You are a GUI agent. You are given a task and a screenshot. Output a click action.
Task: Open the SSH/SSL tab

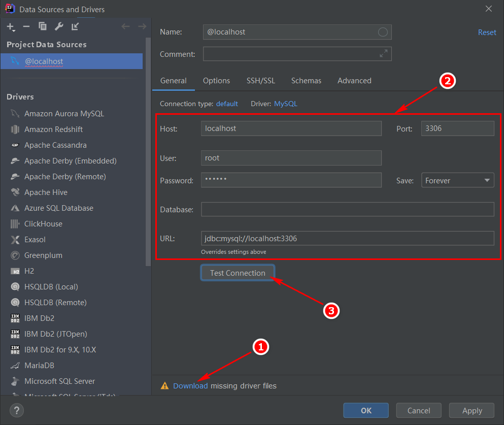[261, 81]
